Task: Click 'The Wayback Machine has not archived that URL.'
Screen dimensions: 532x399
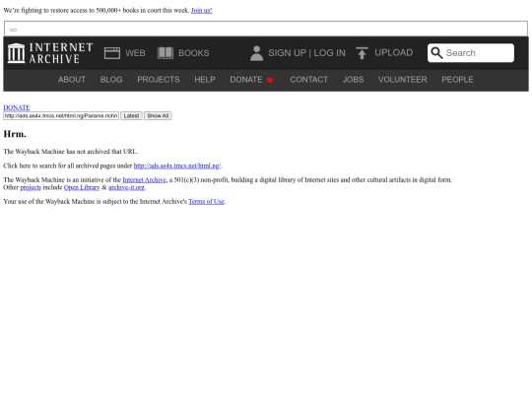Action: pyautogui.click(x=71, y=152)
